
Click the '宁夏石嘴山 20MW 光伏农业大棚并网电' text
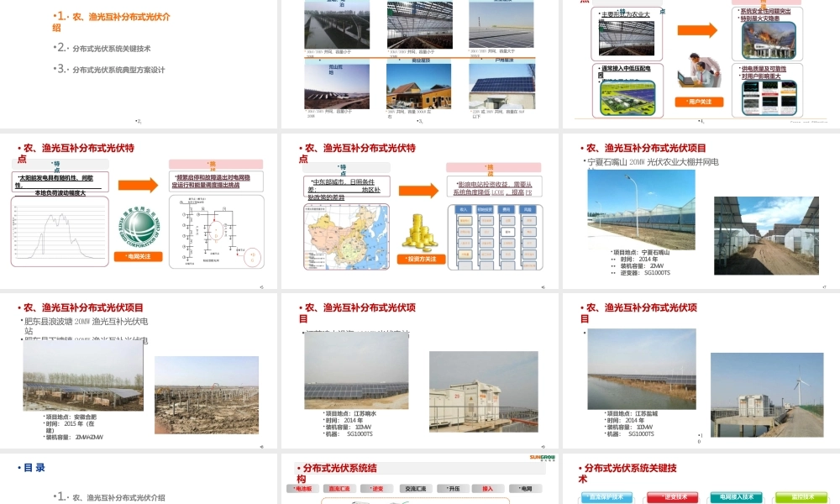tap(653, 162)
